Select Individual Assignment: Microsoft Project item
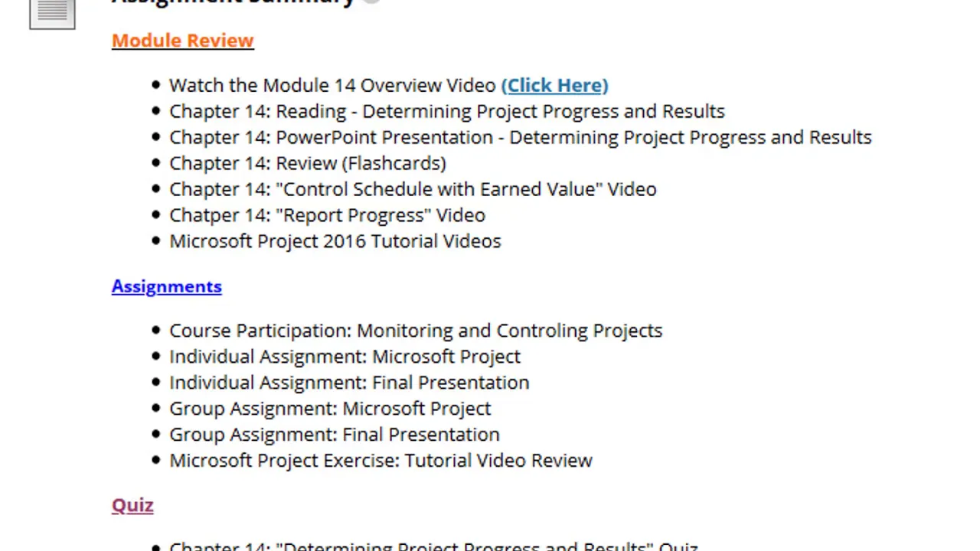Screen dimensions: 980x551 coord(345,357)
